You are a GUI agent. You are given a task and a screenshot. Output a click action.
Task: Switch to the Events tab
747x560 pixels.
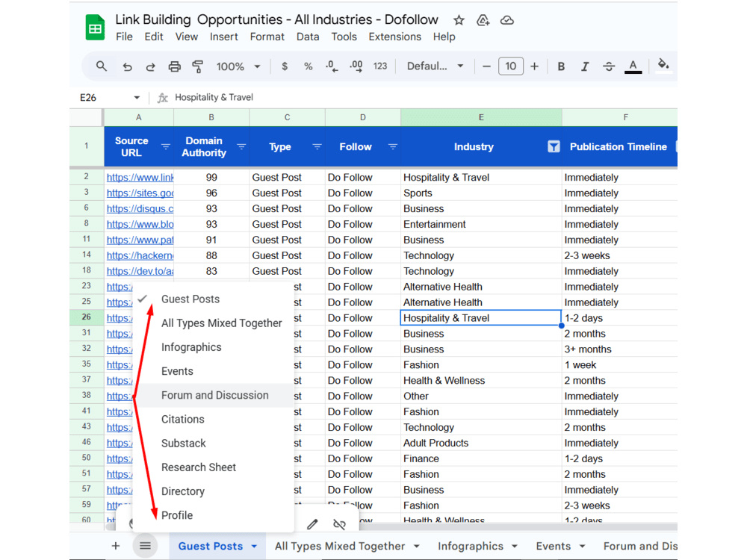pyautogui.click(x=553, y=547)
